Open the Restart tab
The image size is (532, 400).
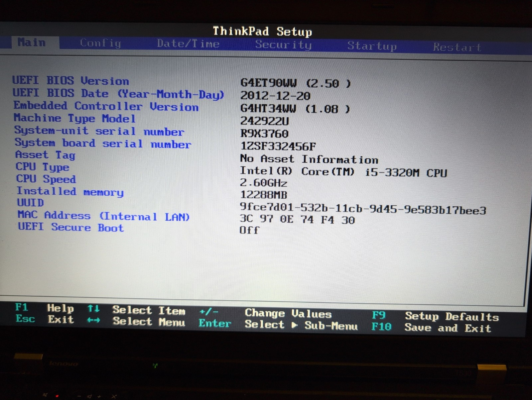pos(457,47)
